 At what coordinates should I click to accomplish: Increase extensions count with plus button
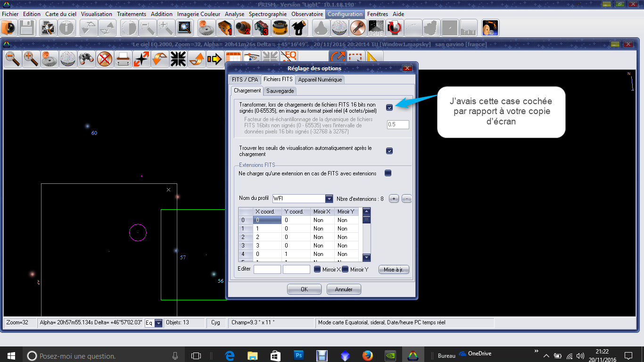(x=394, y=199)
